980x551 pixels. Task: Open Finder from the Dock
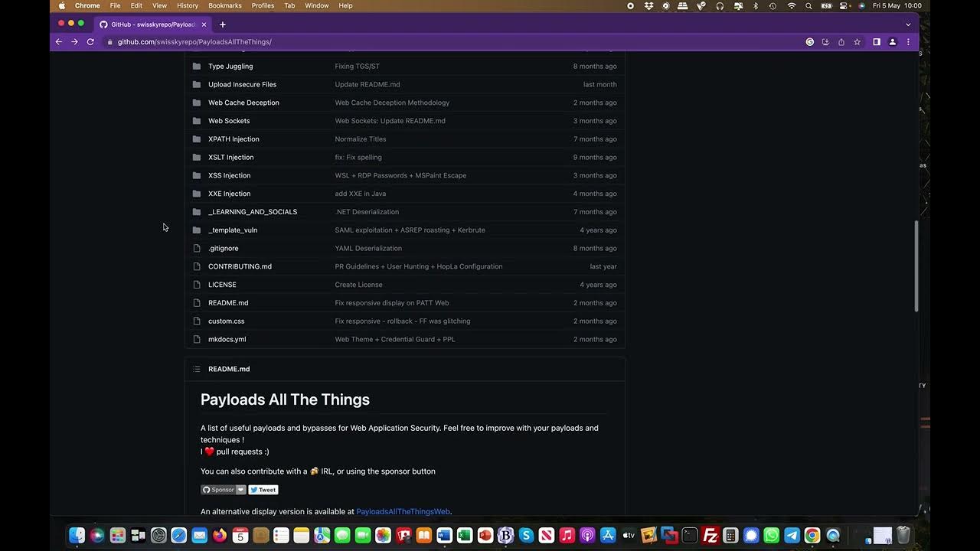pos(77,536)
